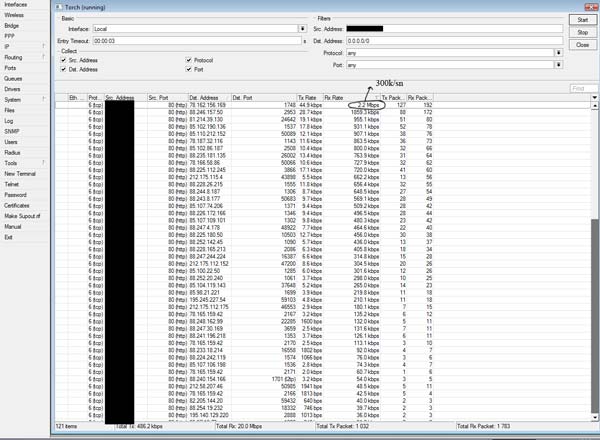Open the Protocol filter dropdown arrow
600x440 pixels.
pyautogui.click(x=559, y=53)
